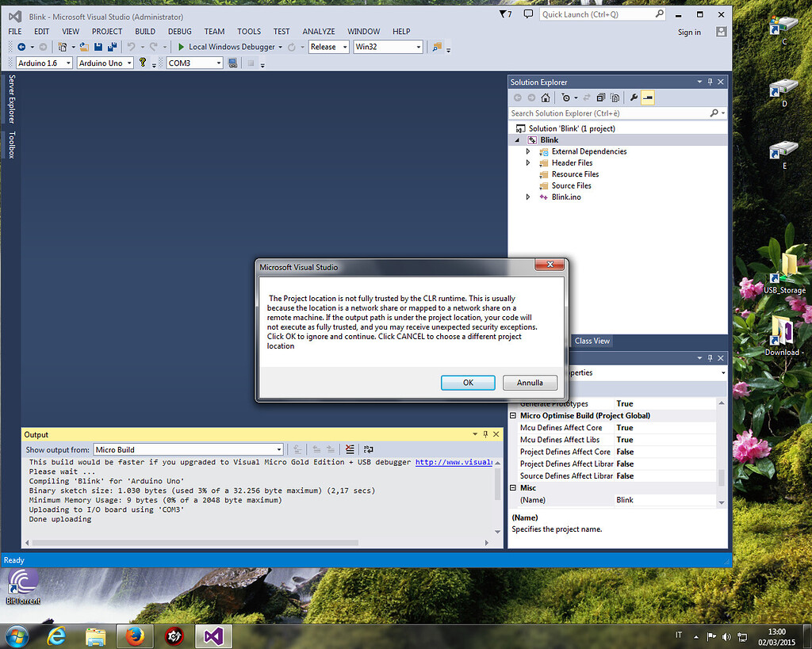Viewport: 812px width, 649px height.
Task: Click the feedback speech bubble icon
Action: click(x=527, y=14)
